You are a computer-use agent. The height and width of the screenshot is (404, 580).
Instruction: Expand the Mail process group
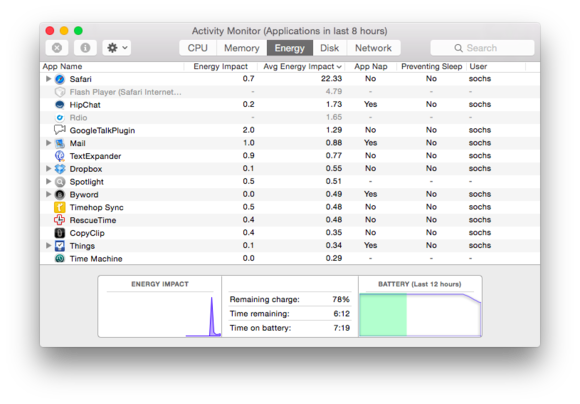click(x=48, y=143)
